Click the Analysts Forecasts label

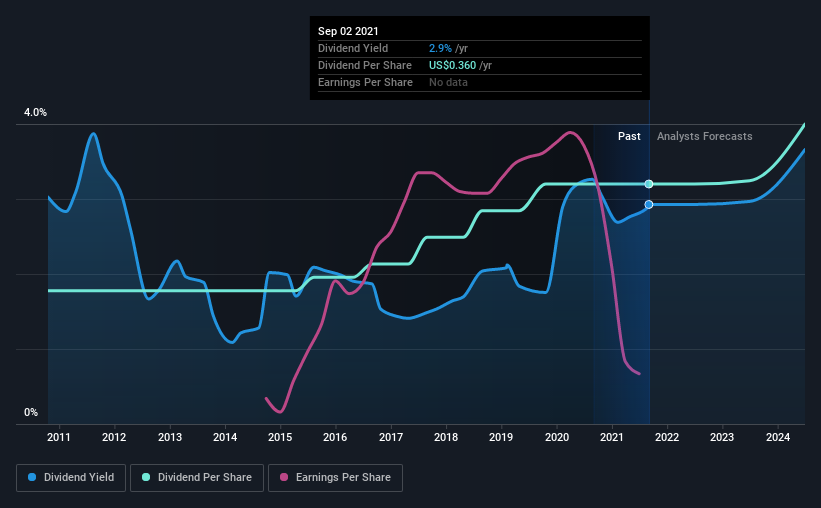click(x=704, y=136)
